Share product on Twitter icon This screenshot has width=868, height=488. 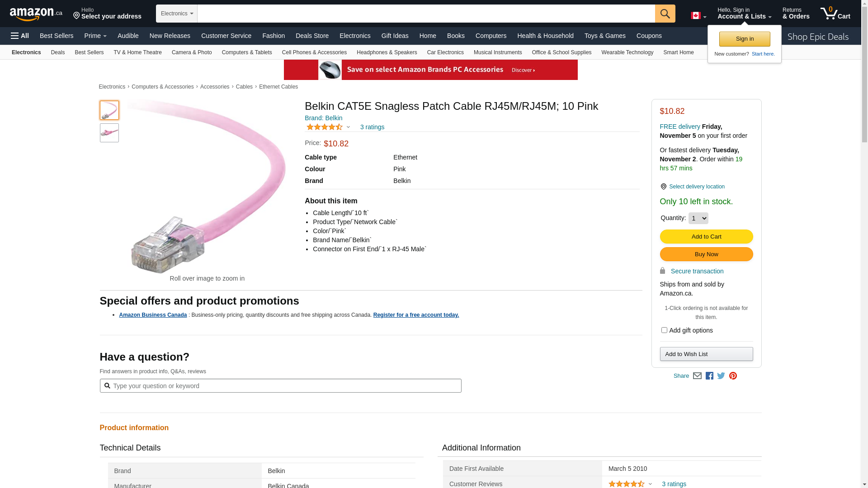point(721,376)
